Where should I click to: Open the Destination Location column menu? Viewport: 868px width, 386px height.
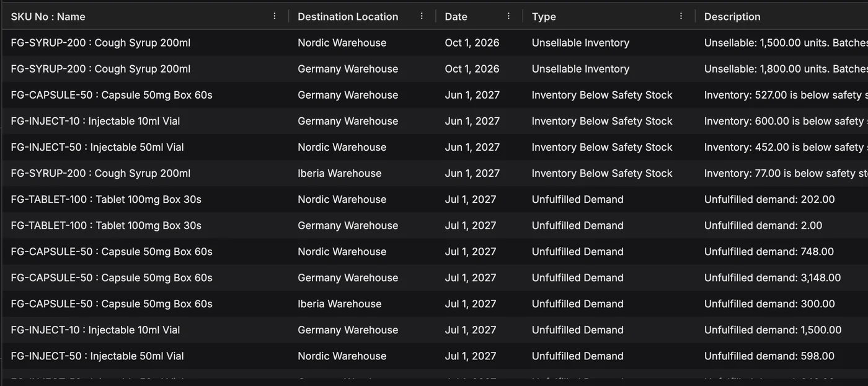pyautogui.click(x=422, y=16)
